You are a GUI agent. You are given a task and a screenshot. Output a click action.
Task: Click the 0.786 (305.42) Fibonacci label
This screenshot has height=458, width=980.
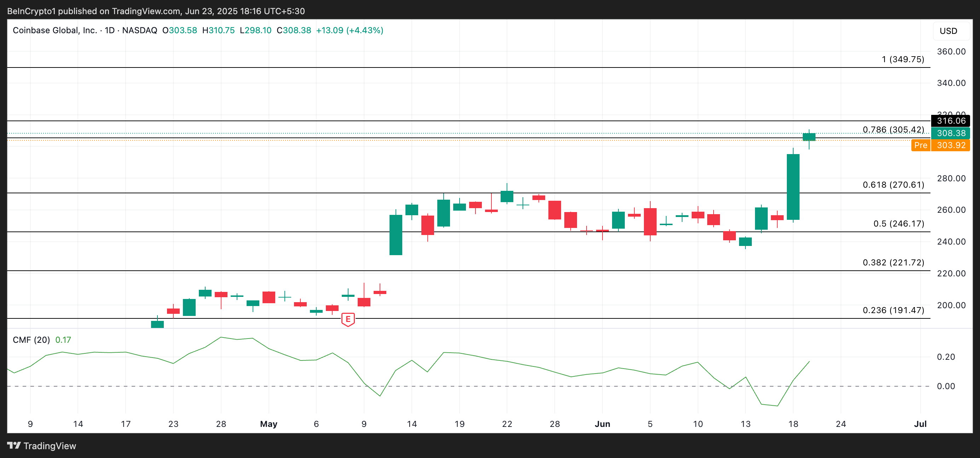click(x=893, y=130)
